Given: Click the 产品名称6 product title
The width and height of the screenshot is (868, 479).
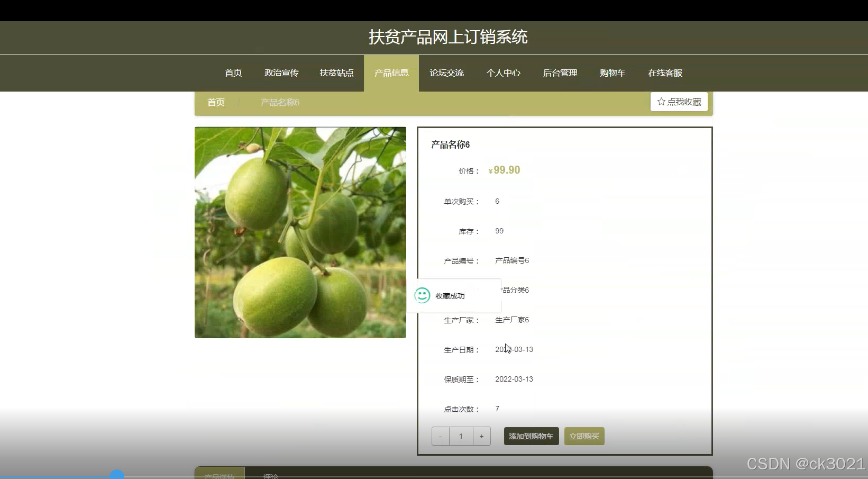Looking at the screenshot, I should (x=450, y=144).
